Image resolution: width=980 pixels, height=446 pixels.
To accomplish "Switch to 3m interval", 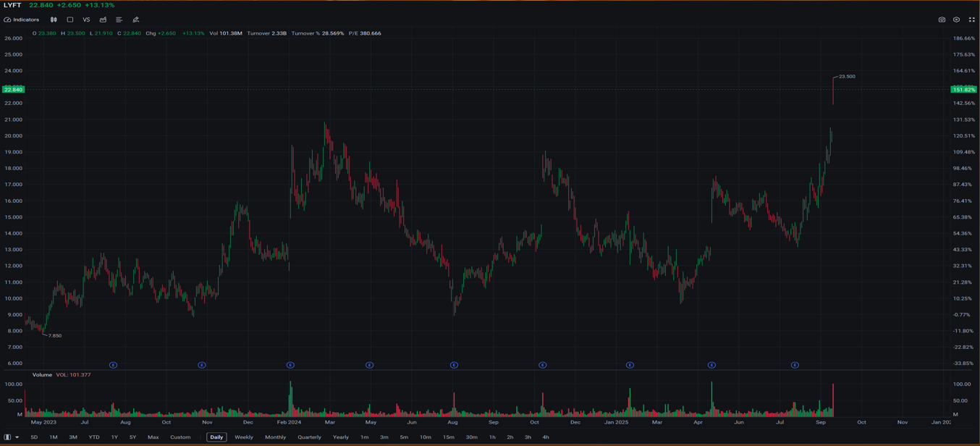I will click(384, 437).
